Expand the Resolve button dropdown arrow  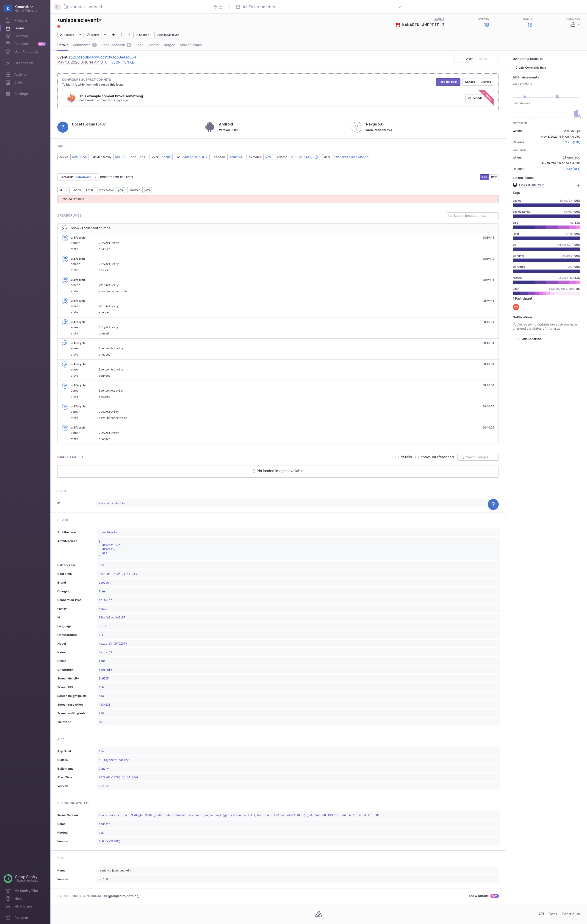point(80,35)
